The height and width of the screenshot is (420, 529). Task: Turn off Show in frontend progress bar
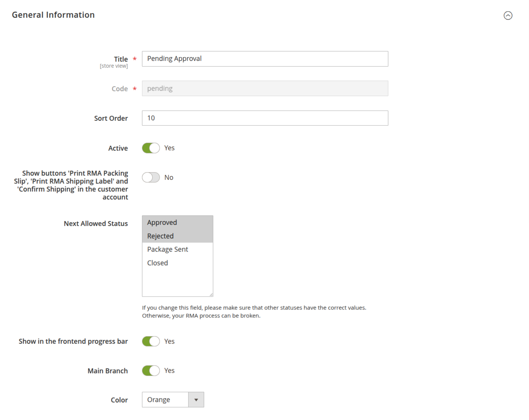pos(151,341)
